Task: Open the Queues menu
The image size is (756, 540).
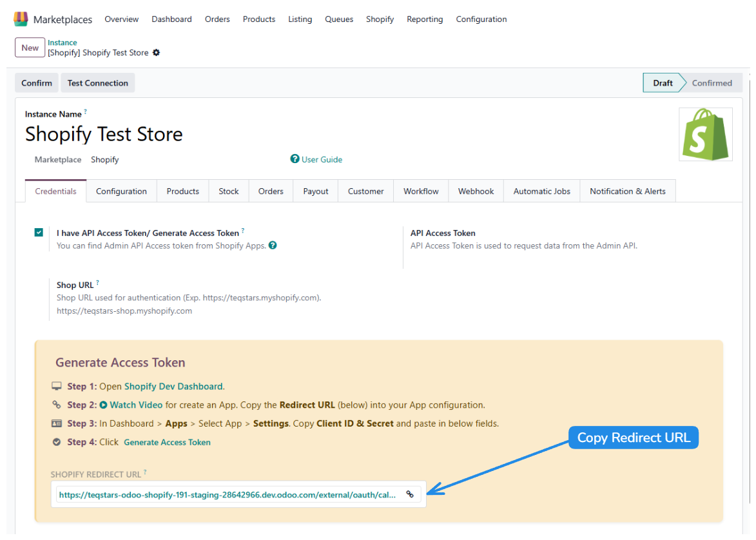Action: (x=339, y=19)
